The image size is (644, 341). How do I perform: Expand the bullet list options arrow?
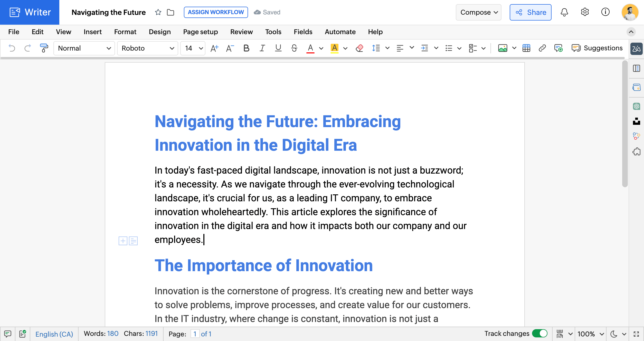pos(459,48)
